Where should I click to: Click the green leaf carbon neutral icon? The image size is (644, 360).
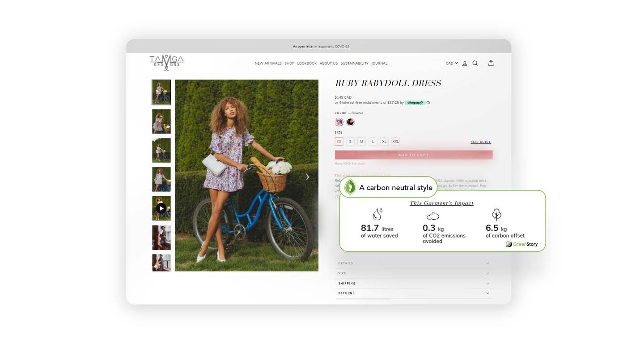350,187
